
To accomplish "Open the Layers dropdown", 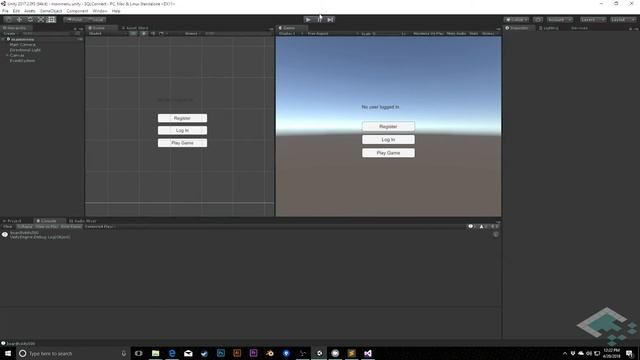I will pos(593,20).
